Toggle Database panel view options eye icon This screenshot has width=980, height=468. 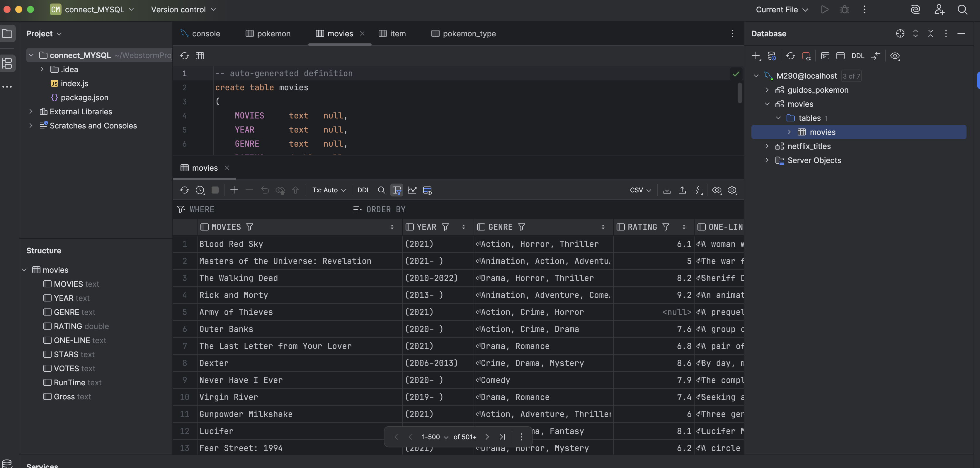click(x=895, y=56)
